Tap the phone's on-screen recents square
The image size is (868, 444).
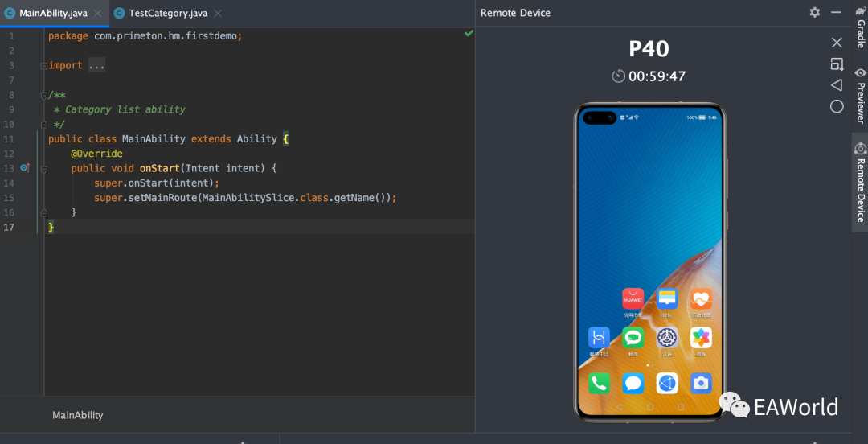[681, 407]
